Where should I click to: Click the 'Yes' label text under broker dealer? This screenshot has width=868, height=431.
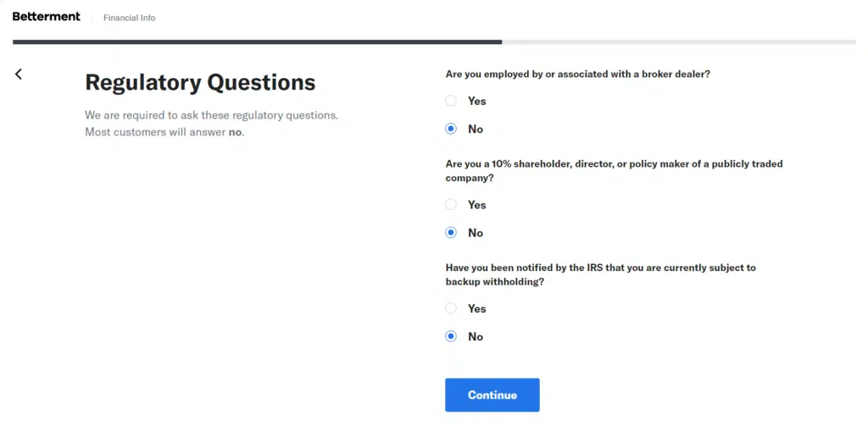[x=477, y=101]
